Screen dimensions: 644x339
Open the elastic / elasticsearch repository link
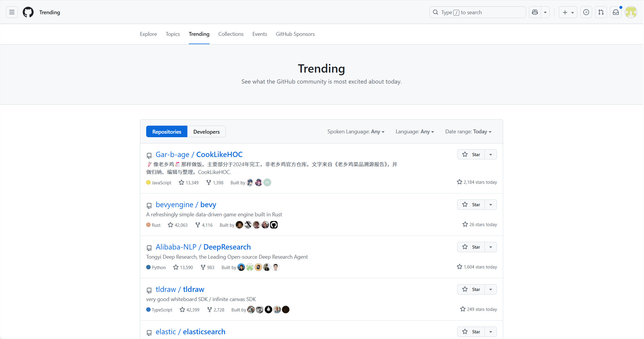pyautogui.click(x=190, y=332)
